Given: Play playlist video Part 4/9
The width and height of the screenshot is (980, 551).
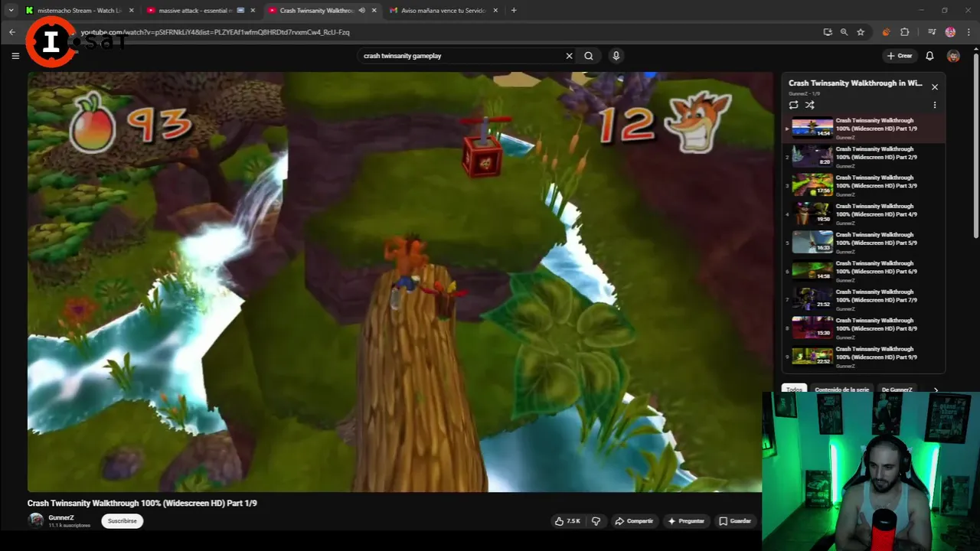Looking at the screenshot, I should point(865,214).
